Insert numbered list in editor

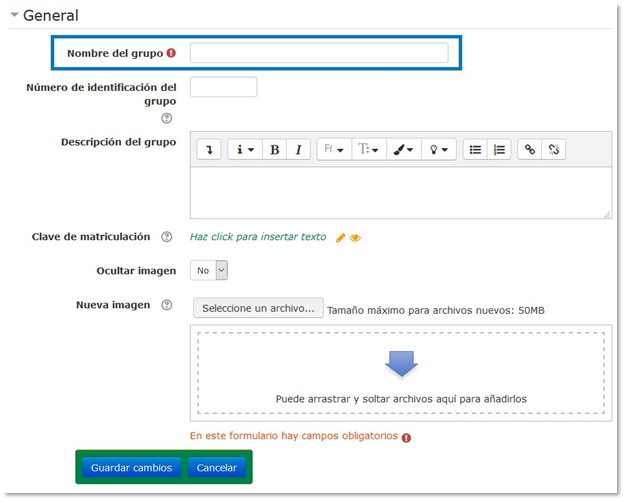coord(500,150)
